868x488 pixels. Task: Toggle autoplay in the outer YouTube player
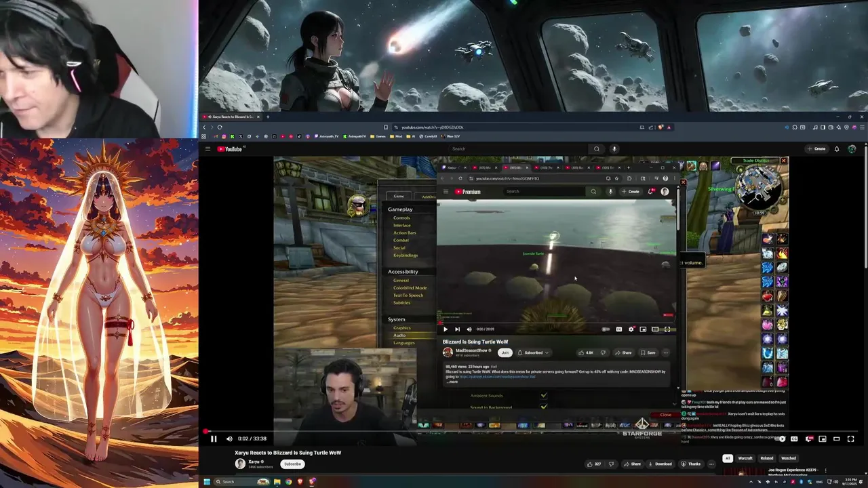[781, 439]
